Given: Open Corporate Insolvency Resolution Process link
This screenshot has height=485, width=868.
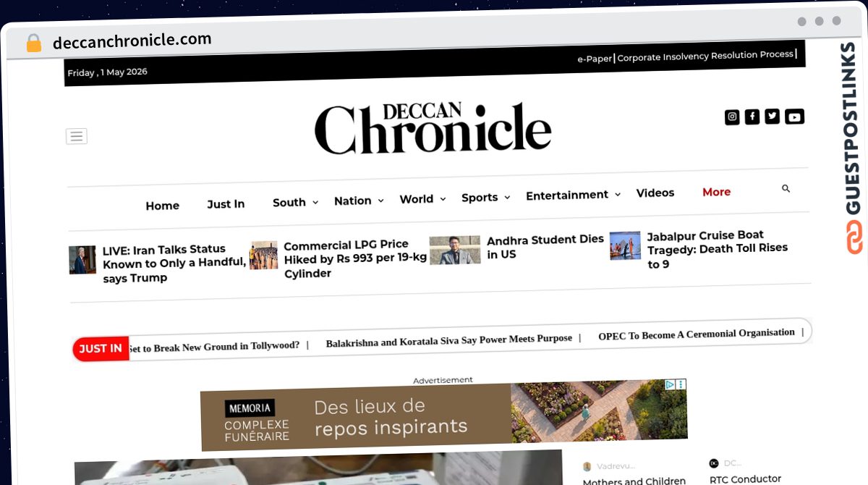Looking at the screenshot, I should [705, 56].
